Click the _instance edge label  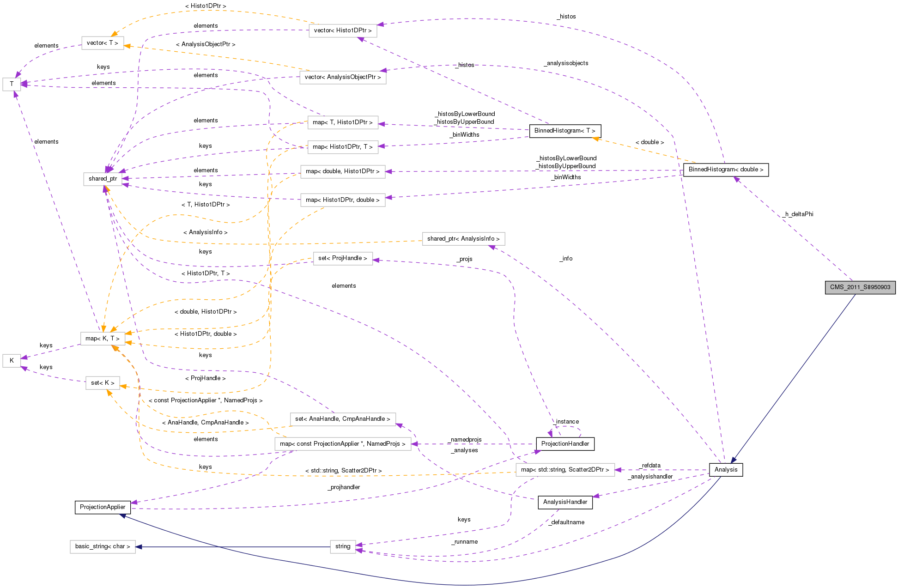566,422
